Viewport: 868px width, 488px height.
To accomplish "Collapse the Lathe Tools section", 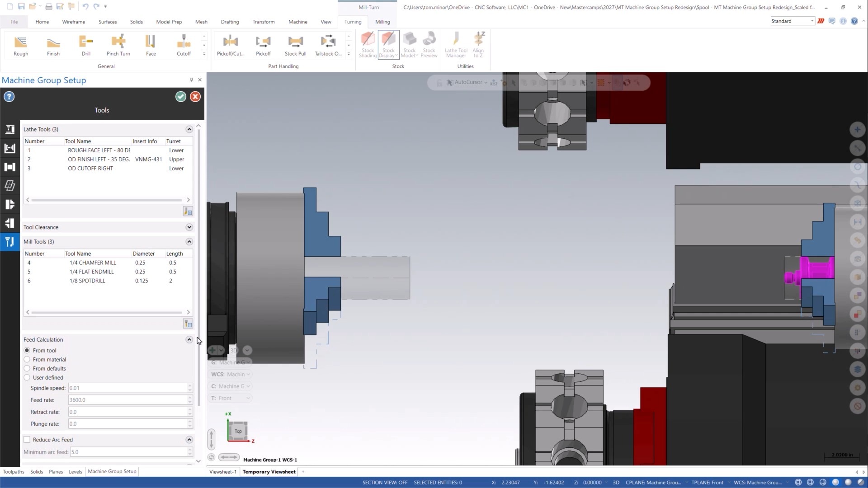I will coord(189,130).
